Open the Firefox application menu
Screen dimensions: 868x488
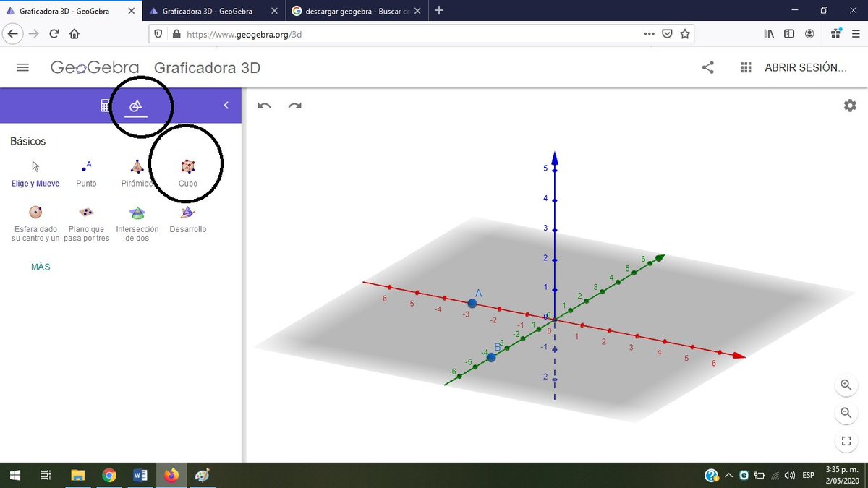pyautogui.click(x=856, y=34)
